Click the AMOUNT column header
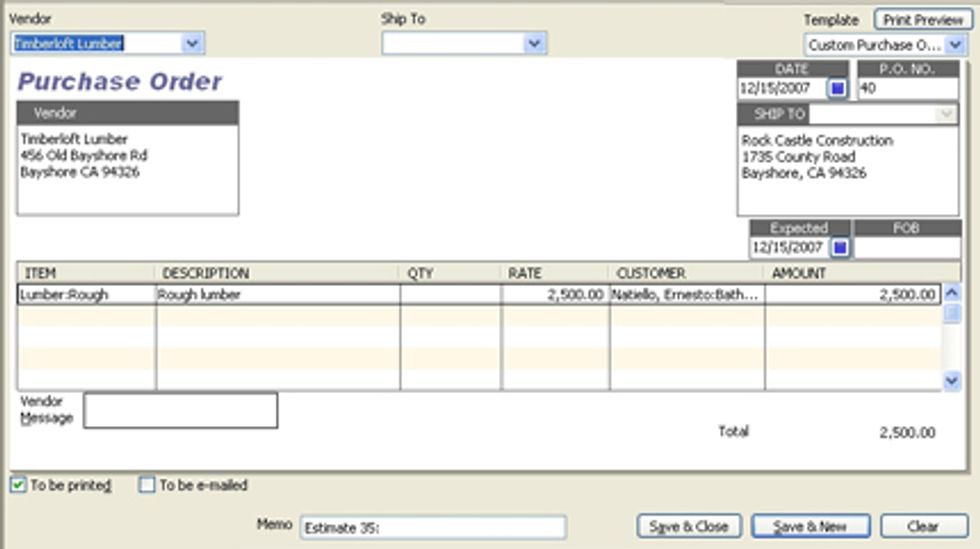980x549 pixels. click(x=861, y=273)
